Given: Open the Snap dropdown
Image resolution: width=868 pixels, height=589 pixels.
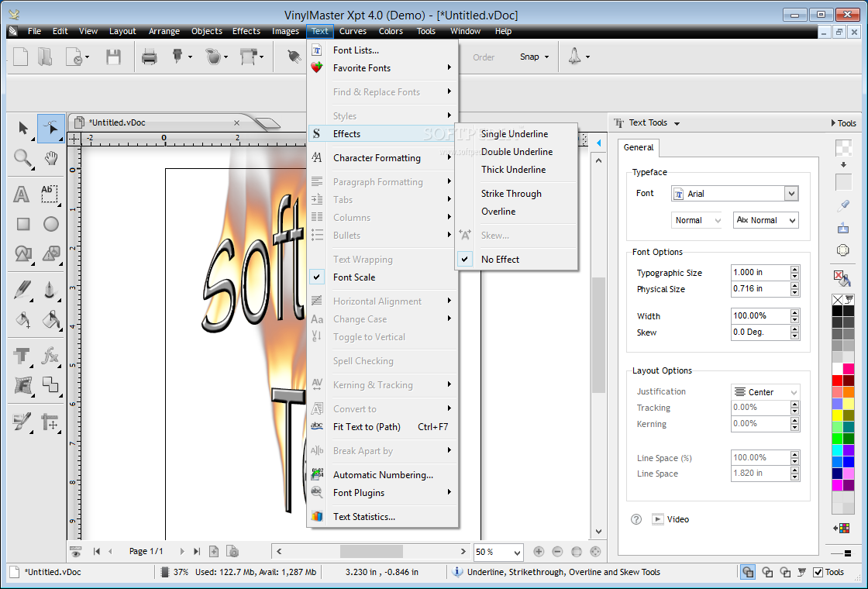Looking at the screenshot, I should point(534,57).
